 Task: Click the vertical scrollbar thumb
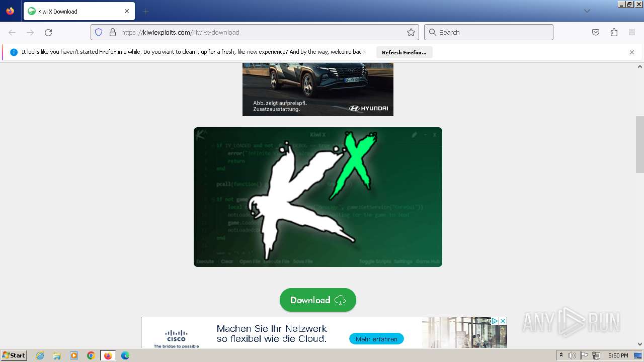(x=640, y=144)
